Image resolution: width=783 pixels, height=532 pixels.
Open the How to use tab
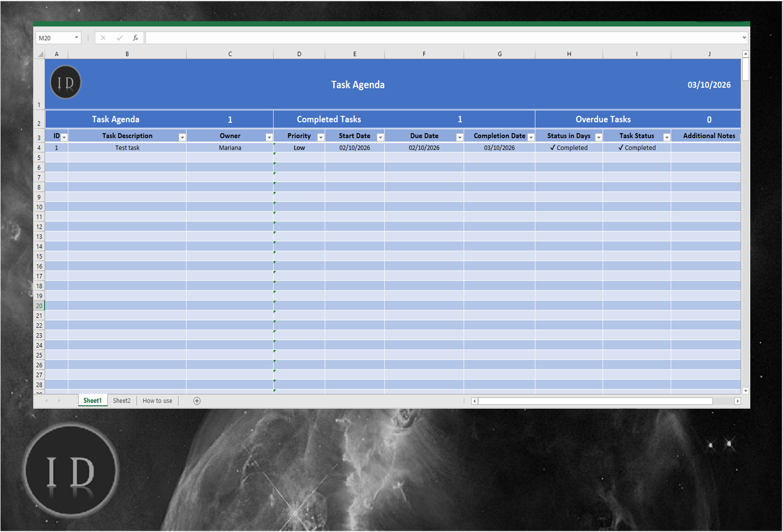click(158, 401)
